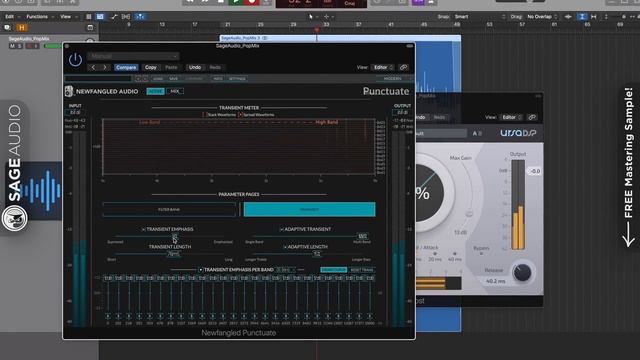This screenshot has width=640, height=360.
Task: Click the blue catch playhead icon
Action: [140, 17]
